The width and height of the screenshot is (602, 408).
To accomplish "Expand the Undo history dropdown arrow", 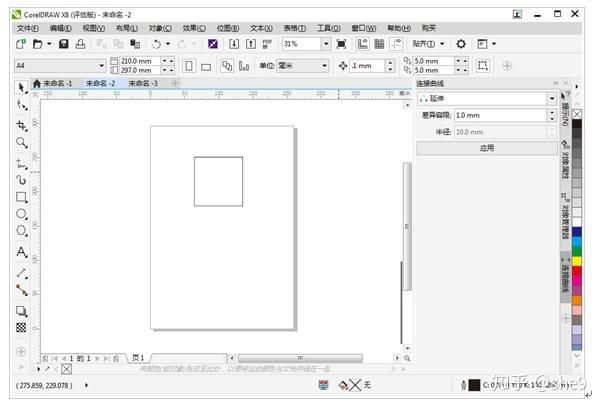I will click(x=168, y=44).
